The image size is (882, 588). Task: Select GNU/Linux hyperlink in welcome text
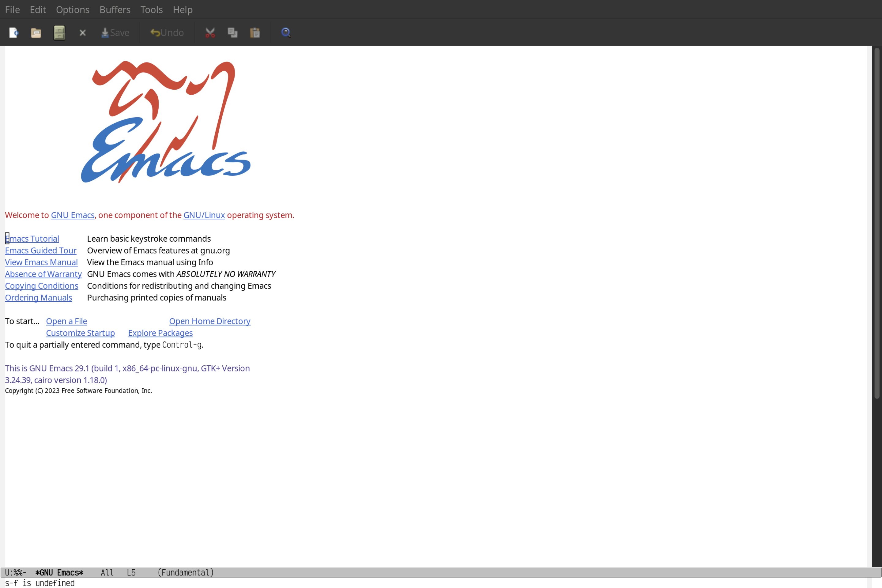pyautogui.click(x=204, y=215)
